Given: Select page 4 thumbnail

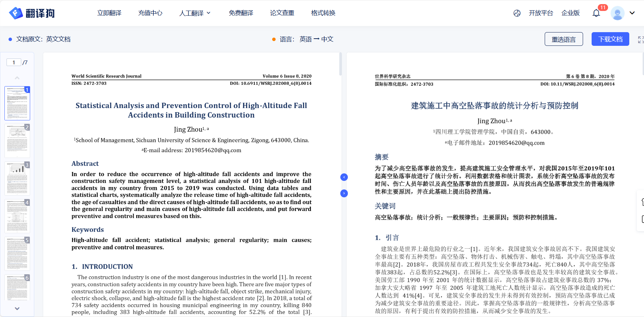Looking at the screenshot, I should coord(17,216).
